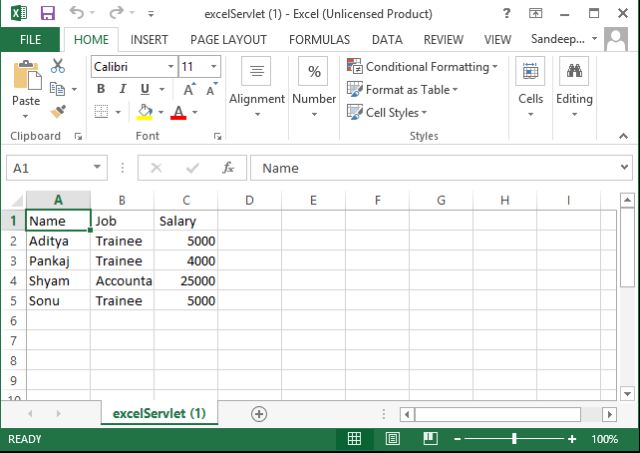Open the Customize Quick Access Toolbar menu
The height and width of the screenshot is (453, 640).
(151, 14)
